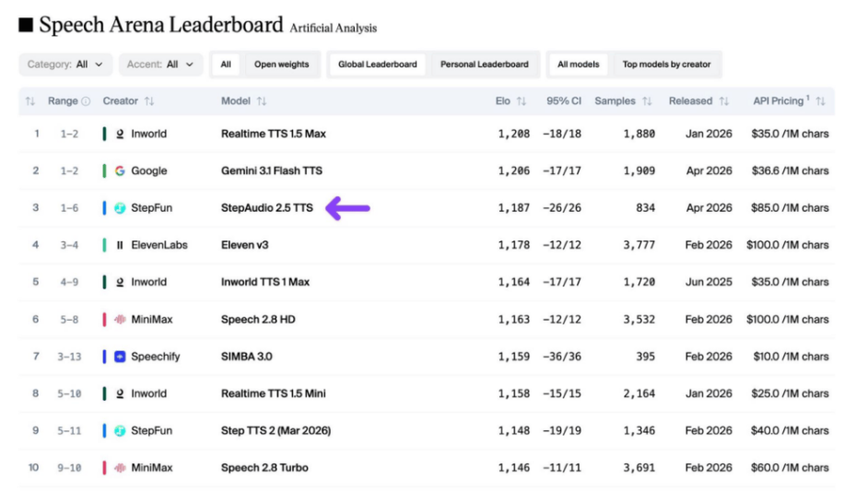Select the Open weights filter
868x492 pixels.
click(281, 64)
